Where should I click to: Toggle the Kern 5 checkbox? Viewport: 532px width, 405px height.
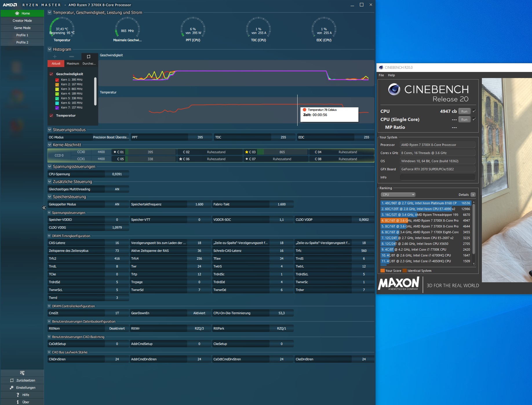click(x=57, y=98)
